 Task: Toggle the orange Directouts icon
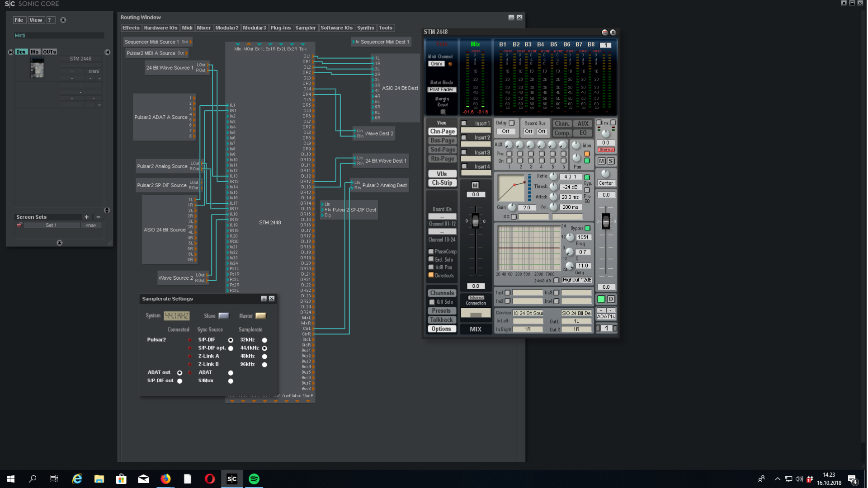432,275
